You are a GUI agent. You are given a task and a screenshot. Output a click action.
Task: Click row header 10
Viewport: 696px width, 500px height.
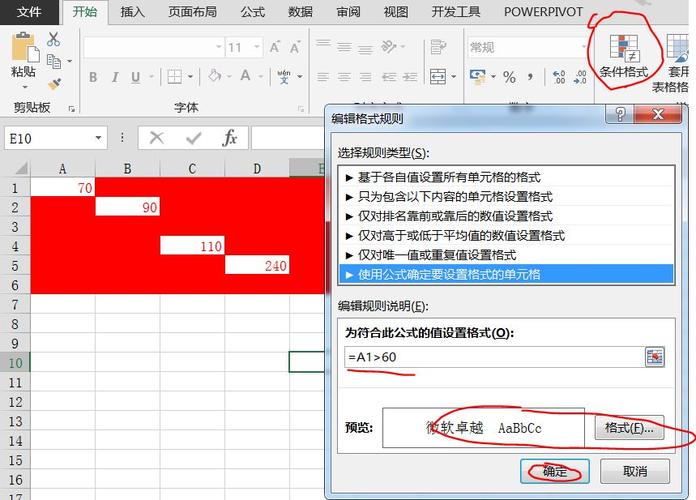15,363
